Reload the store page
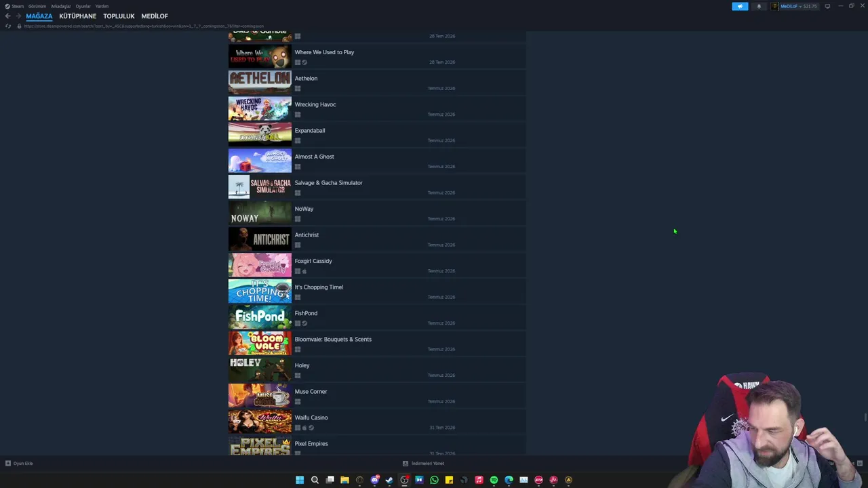This screenshot has height=488, width=868. click(7, 26)
